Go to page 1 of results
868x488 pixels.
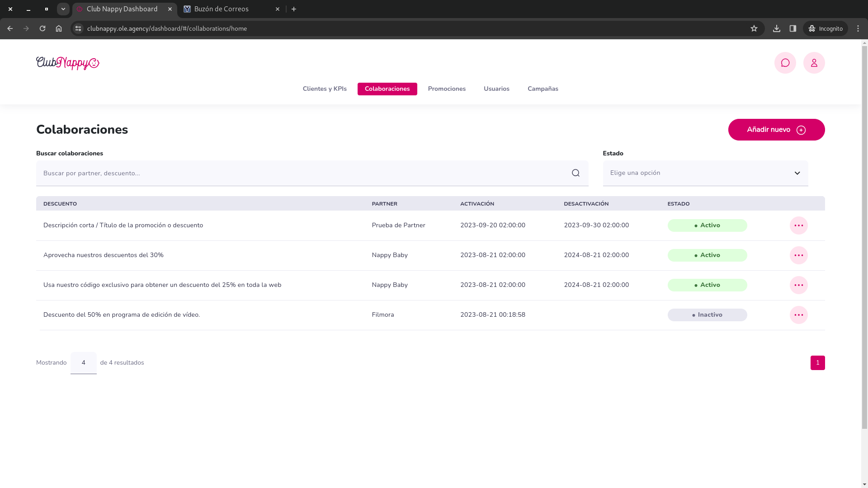817,363
